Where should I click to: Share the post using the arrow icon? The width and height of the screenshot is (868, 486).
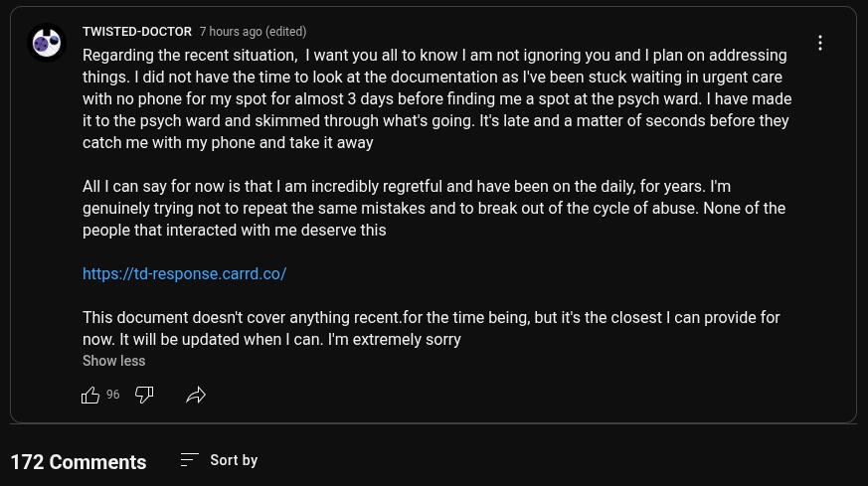[196, 396]
